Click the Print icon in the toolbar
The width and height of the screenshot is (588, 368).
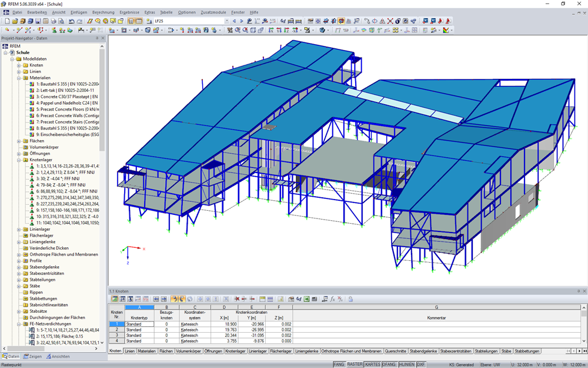click(54, 22)
